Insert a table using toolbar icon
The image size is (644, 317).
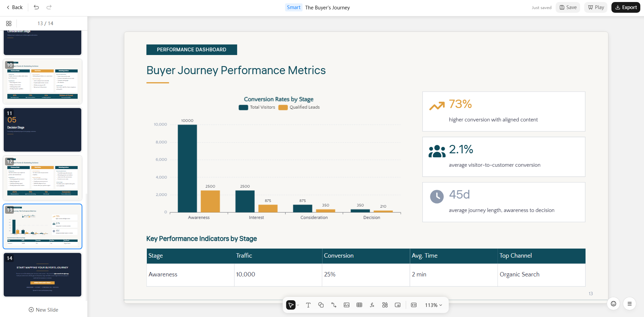(359, 305)
